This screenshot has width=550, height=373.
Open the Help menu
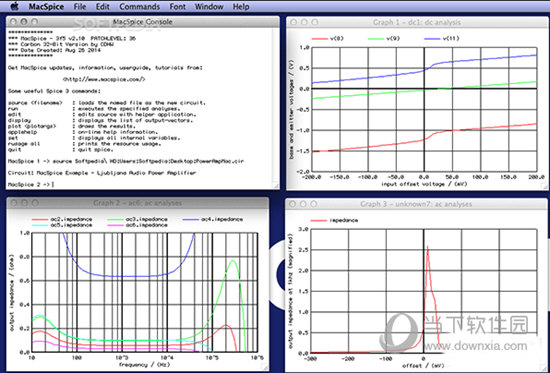pos(241,7)
